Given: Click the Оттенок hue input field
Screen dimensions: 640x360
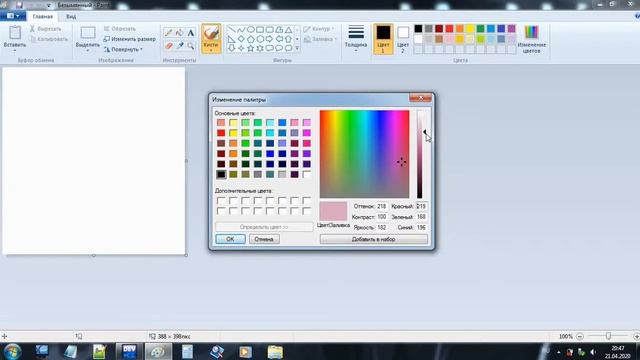Looking at the screenshot, I should pos(382,207).
